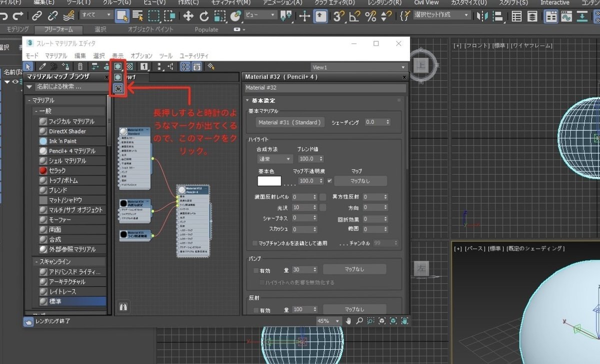Click ハイライト マップなし map button

360,181
